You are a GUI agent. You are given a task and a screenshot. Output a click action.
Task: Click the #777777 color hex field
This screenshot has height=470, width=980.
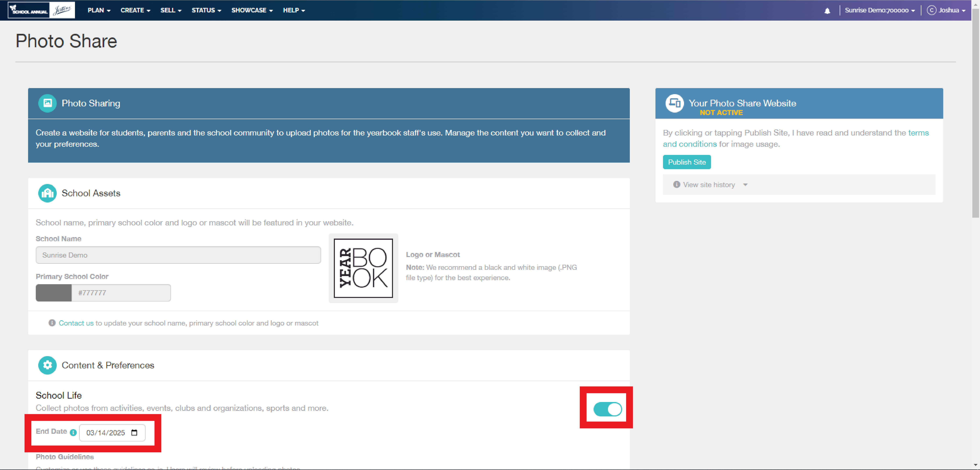click(x=121, y=293)
